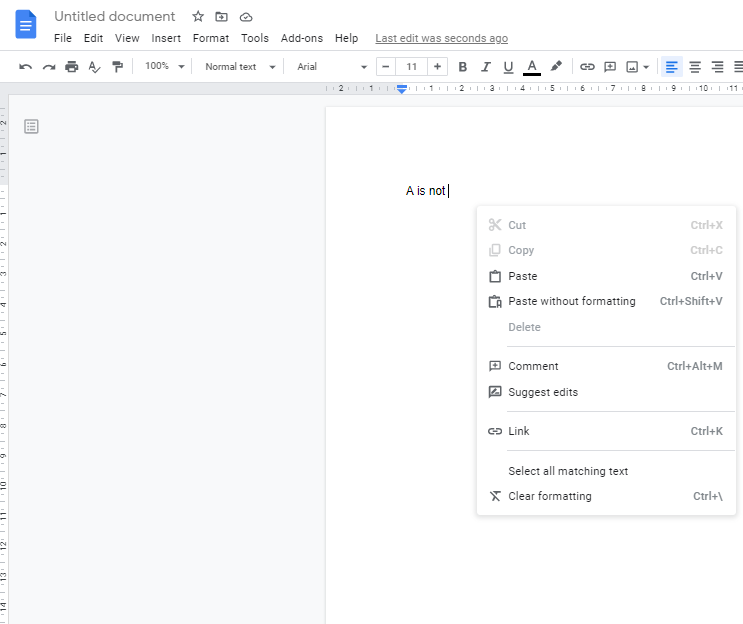The width and height of the screenshot is (743, 624).
Task: Click the Add comment toolbar icon
Action: tap(610, 67)
